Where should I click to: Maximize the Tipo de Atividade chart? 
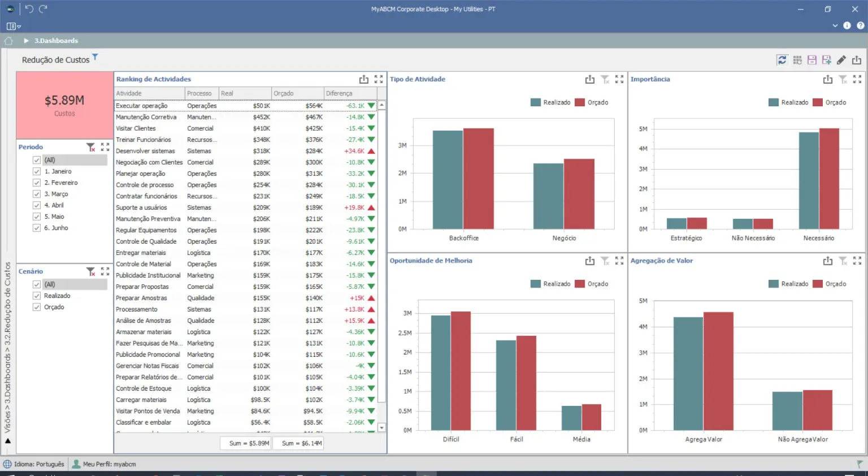click(x=619, y=80)
